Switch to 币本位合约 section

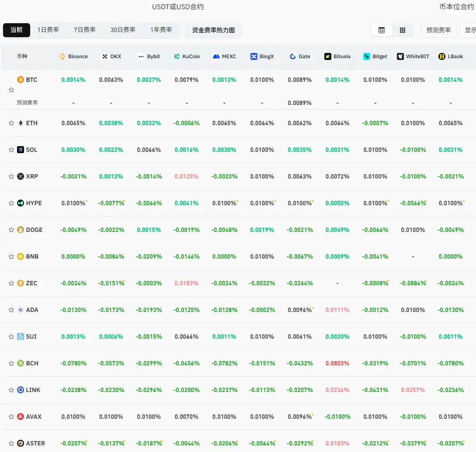(457, 7)
